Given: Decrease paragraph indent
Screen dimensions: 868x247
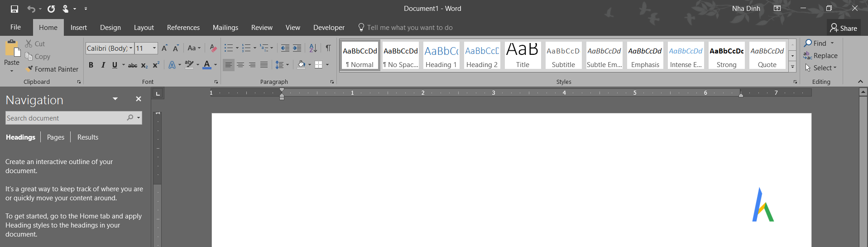Looking at the screenshot, I should pyautogui.click(x=285, y=48).
